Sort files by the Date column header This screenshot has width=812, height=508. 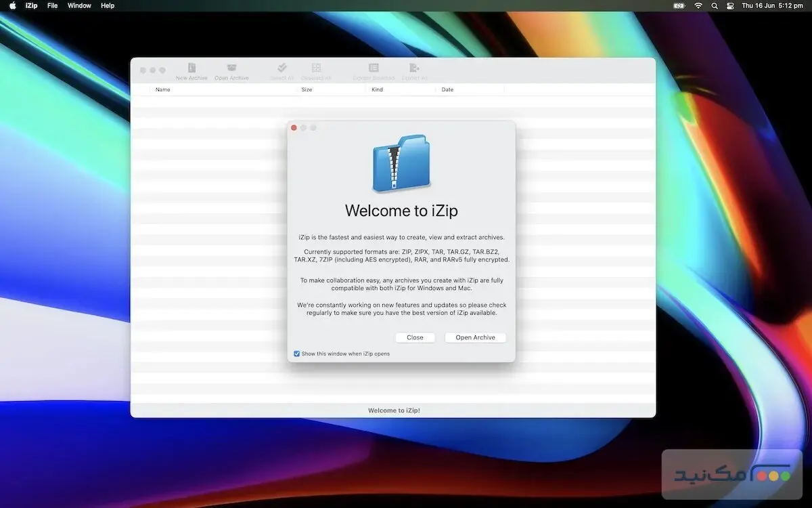point(447,89)
